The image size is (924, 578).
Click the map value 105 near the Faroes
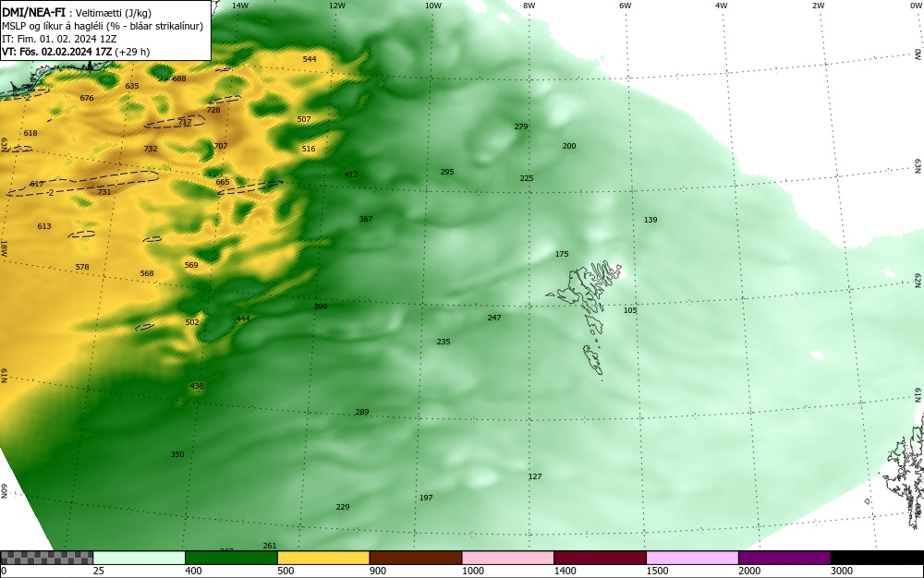(630, 310)
